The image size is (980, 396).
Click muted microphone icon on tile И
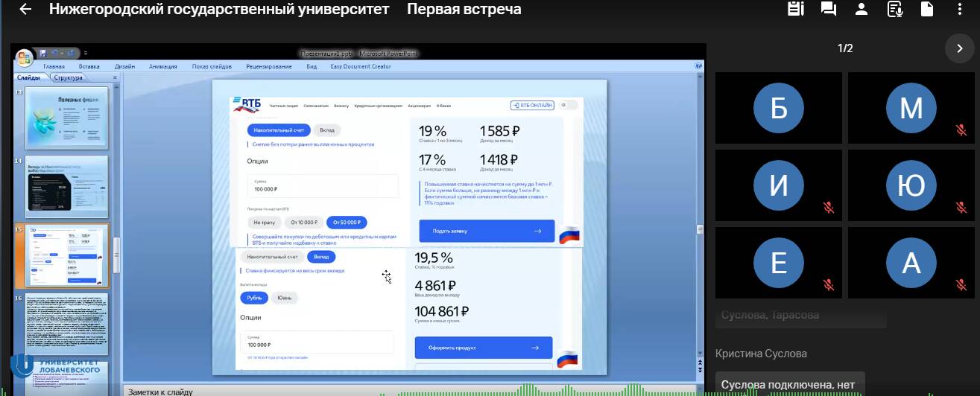coord(829,208)
